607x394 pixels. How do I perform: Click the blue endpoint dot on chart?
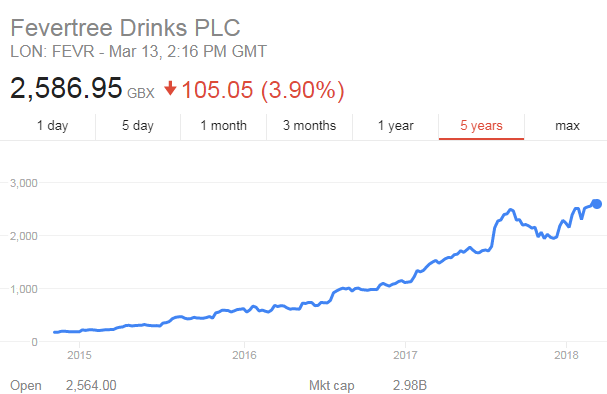pos(597,204)
